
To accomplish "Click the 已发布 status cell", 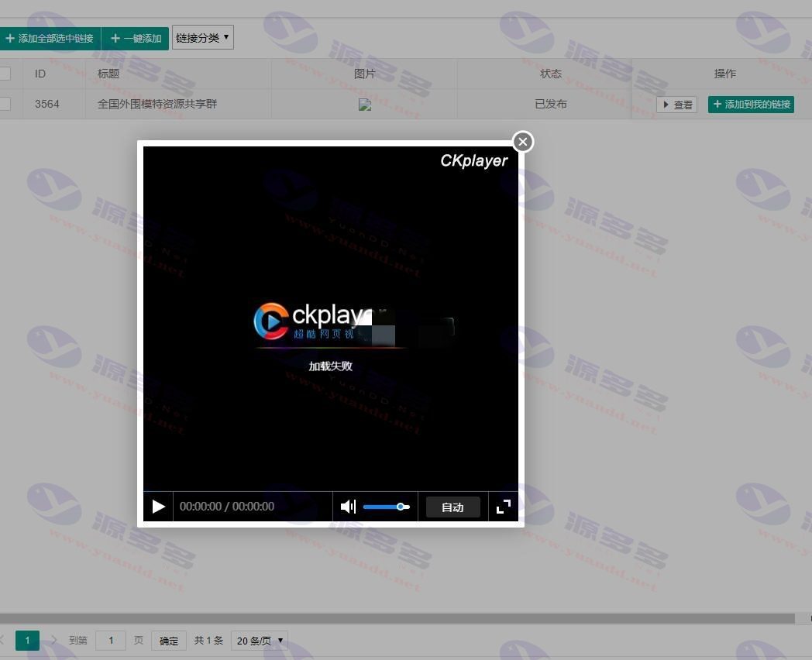I will pos(550,104).
